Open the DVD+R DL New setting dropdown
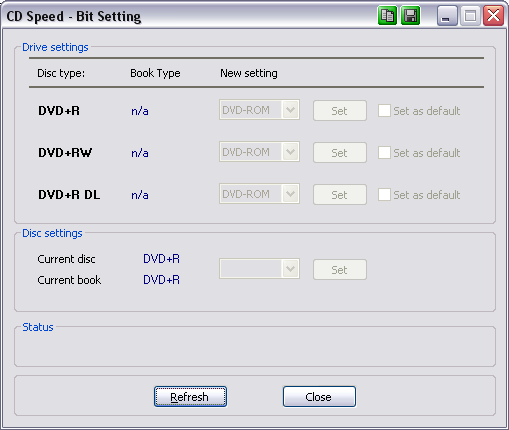Screen dimensions: 509x430 pos(259,194)
